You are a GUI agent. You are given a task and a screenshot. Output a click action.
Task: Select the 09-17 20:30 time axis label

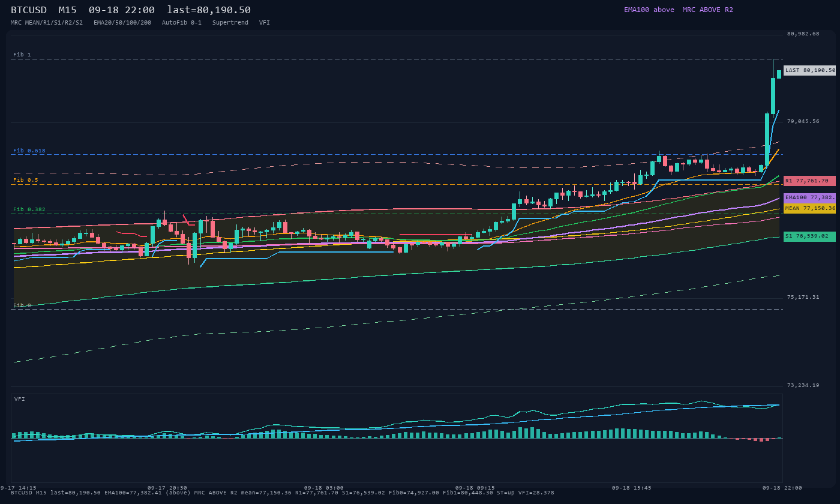click(x=167, y=488)
